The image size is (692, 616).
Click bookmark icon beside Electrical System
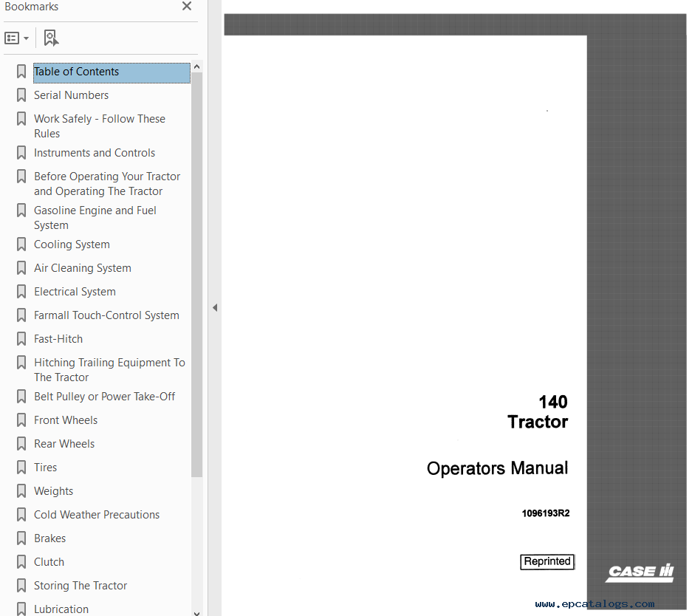[21, 292]
